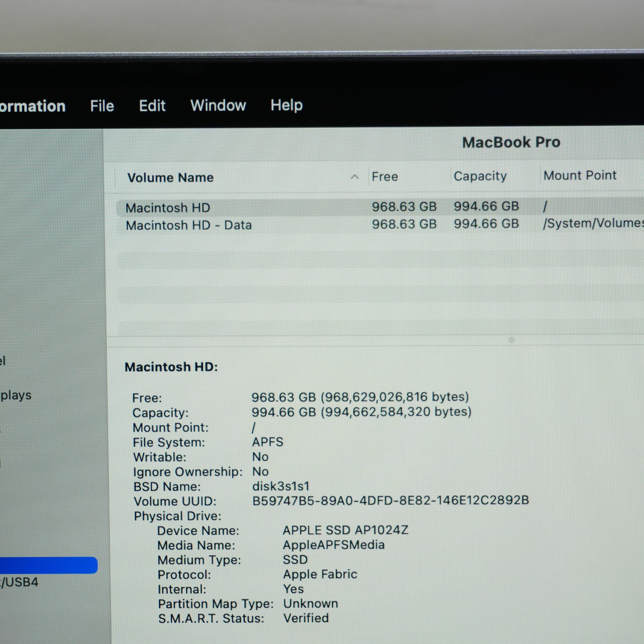Click the APFS file system value
This screenshot has width=644, height=644.
coord(268,442)
